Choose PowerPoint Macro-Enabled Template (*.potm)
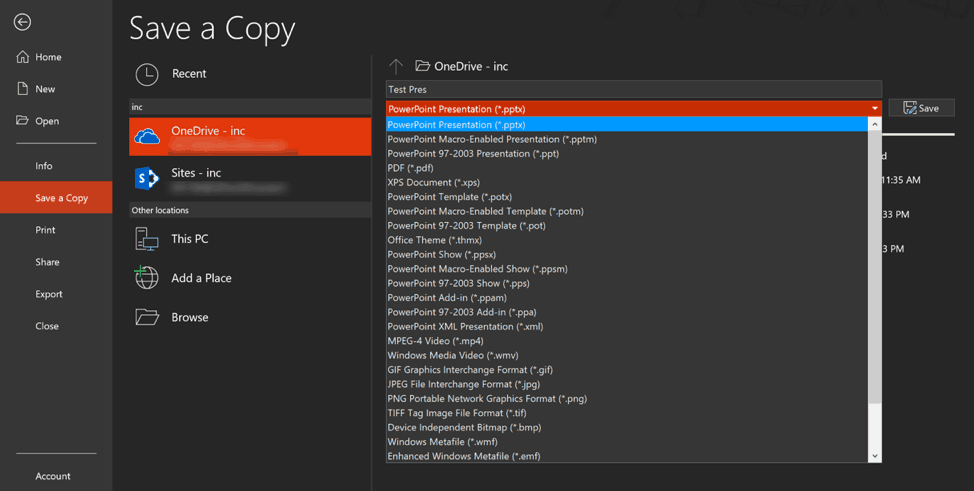Screen dimensions: 974x491 pos(627,211)
